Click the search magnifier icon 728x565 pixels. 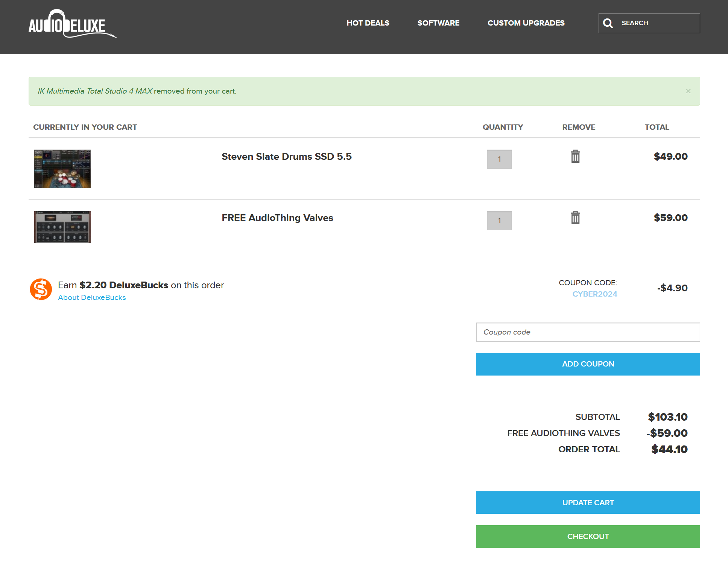coord(608,23)
